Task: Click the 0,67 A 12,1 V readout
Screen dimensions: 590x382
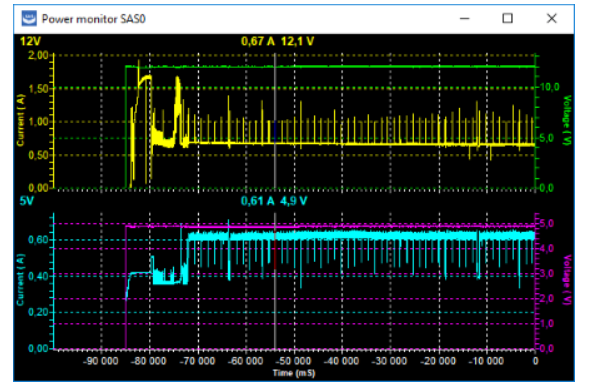Action: pyautogui.click(x=278, y=41)
